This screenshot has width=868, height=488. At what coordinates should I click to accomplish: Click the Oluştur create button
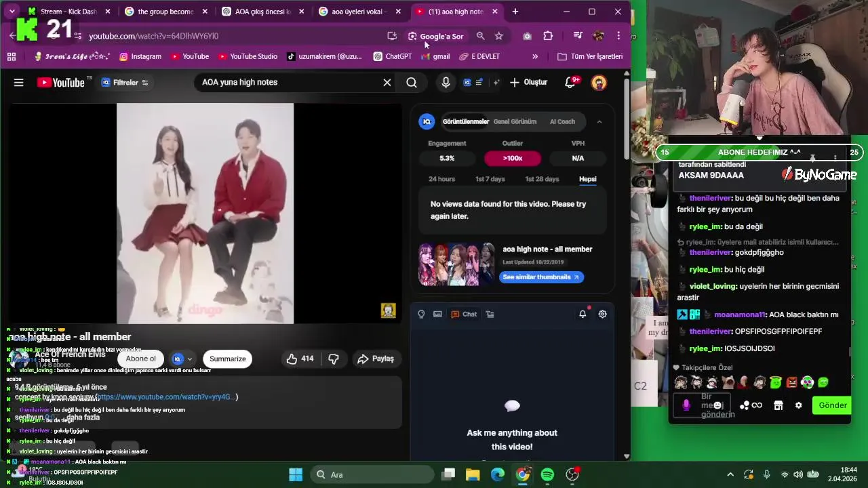tap(528, 83)
